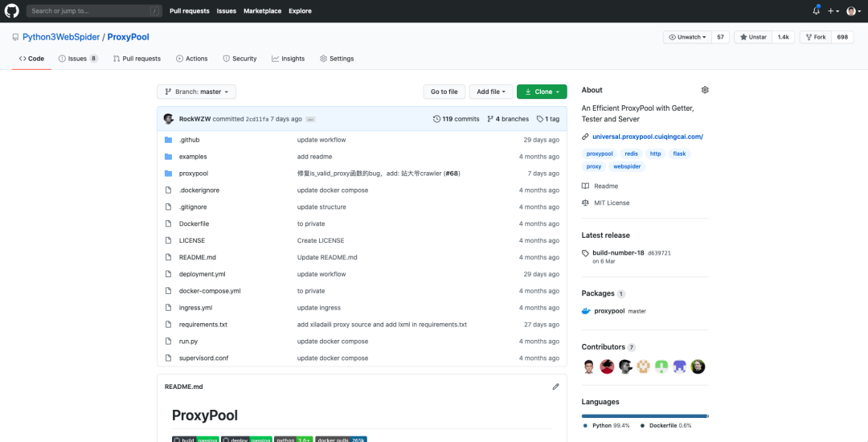
Task: Open Pull requests in top navigation
Action: click(190, 11)
